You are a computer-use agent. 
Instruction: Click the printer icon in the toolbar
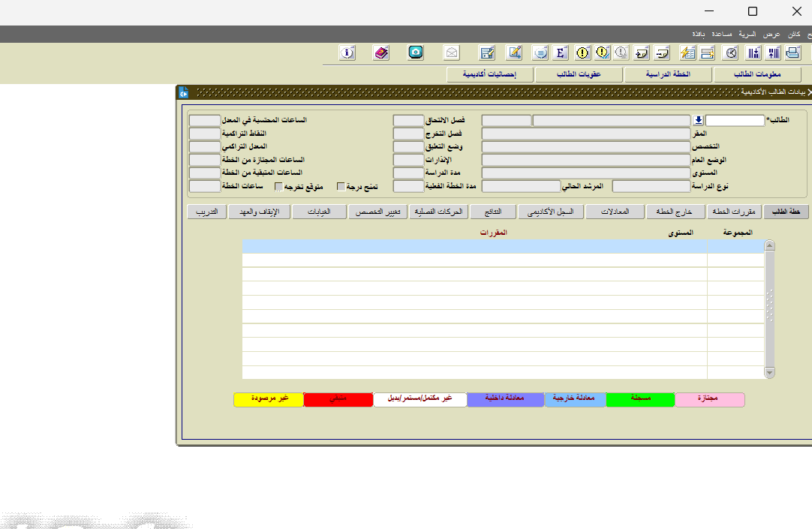tap(793, 53)
